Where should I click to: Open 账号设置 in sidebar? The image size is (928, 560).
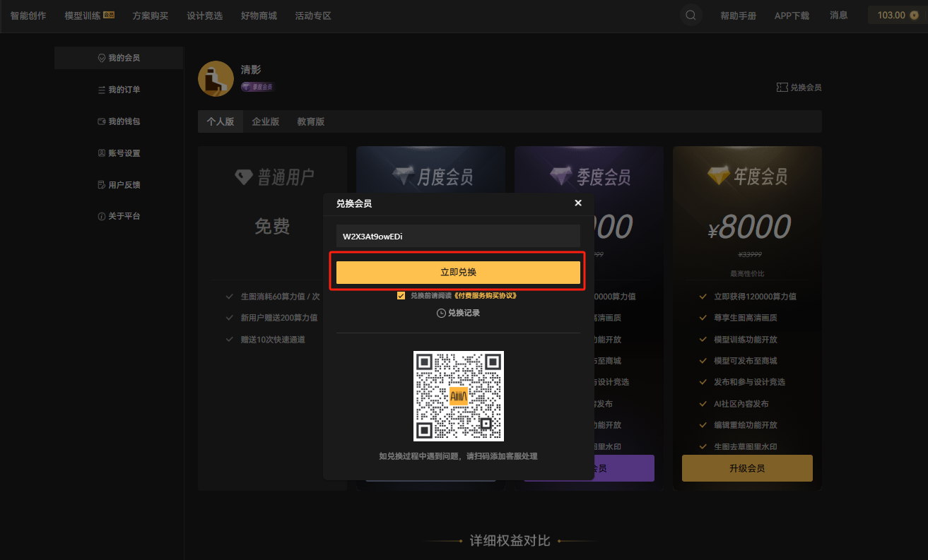click(x=119, y=153)
